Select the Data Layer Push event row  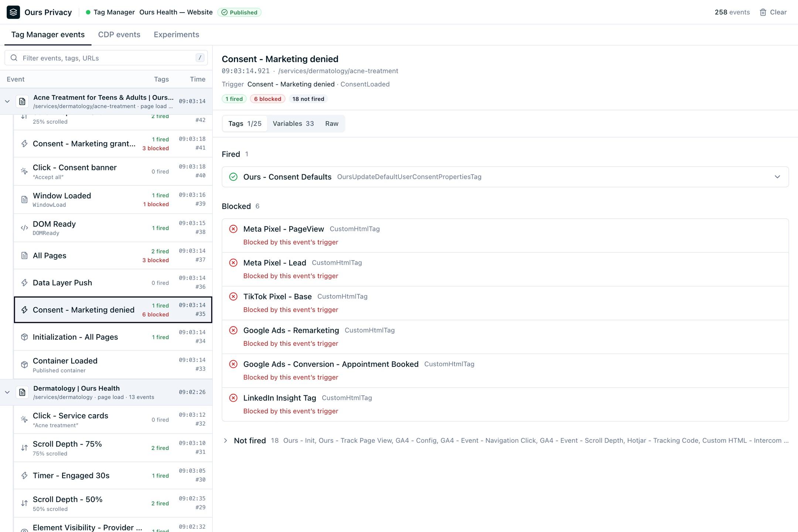coord(113,283)
